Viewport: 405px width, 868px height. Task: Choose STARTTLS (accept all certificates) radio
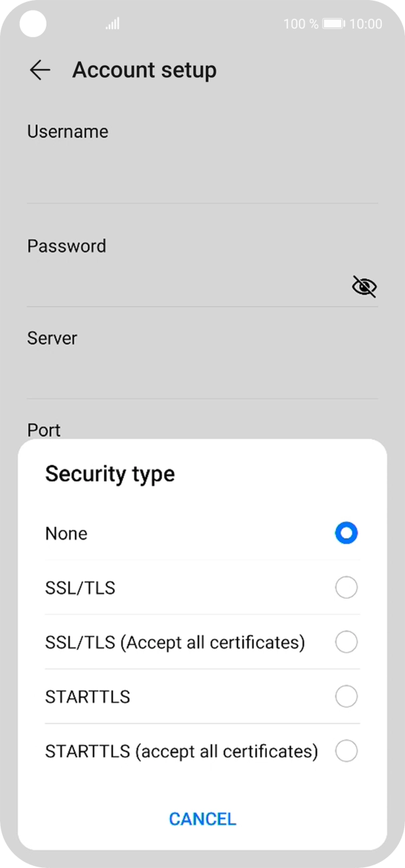[x=346, y=751]
